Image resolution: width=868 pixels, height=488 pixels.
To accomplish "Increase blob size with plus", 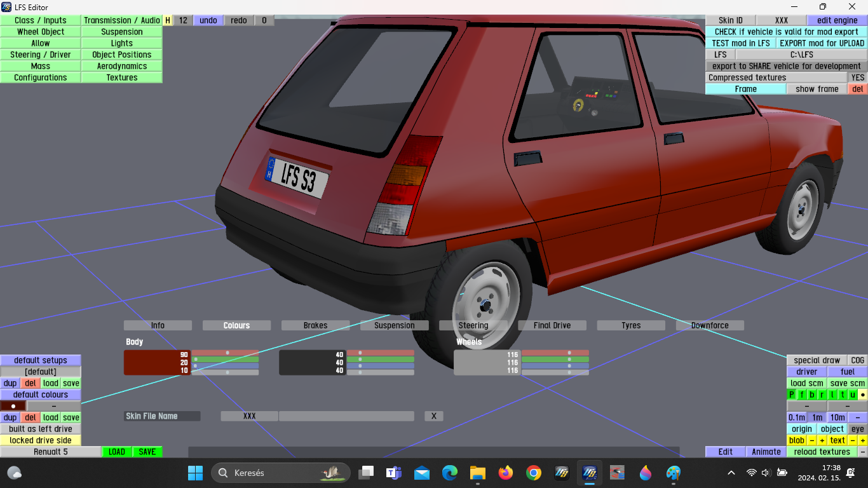I will (822, 440).
